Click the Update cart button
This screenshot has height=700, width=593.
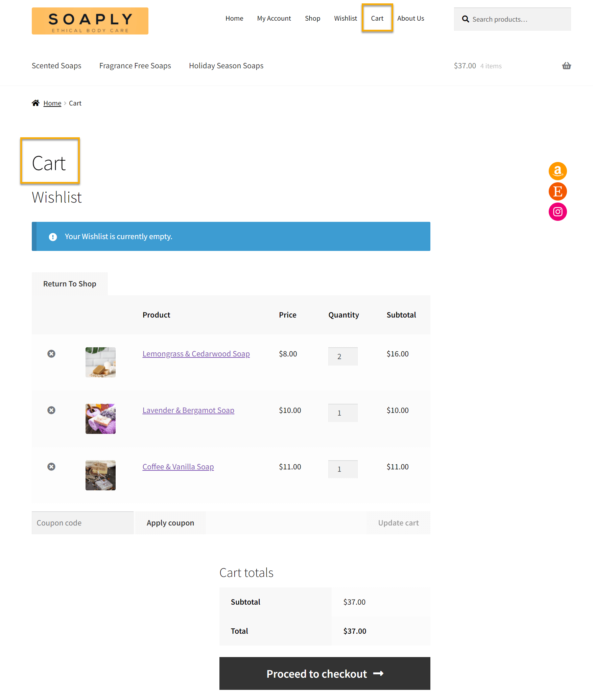tap(398, 523)
